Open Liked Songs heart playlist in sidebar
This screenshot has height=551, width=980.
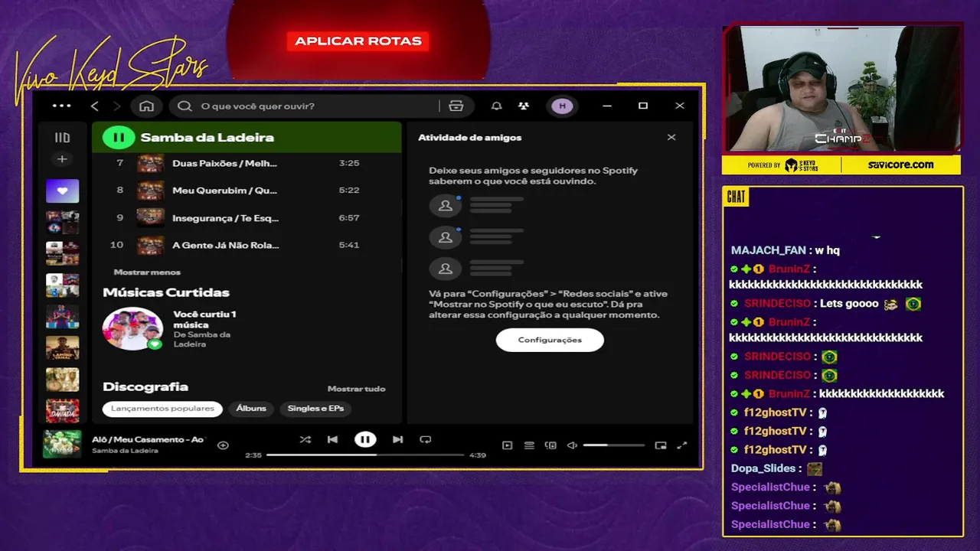pyautogui.click(x=62, y=191)
